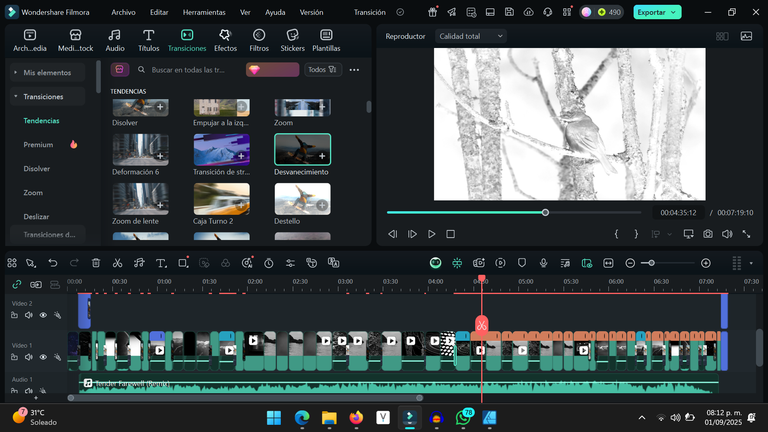Viewport: 768px width, 432px height.
Task: Toggle the timeline link clips option
Action: [17, 285]
